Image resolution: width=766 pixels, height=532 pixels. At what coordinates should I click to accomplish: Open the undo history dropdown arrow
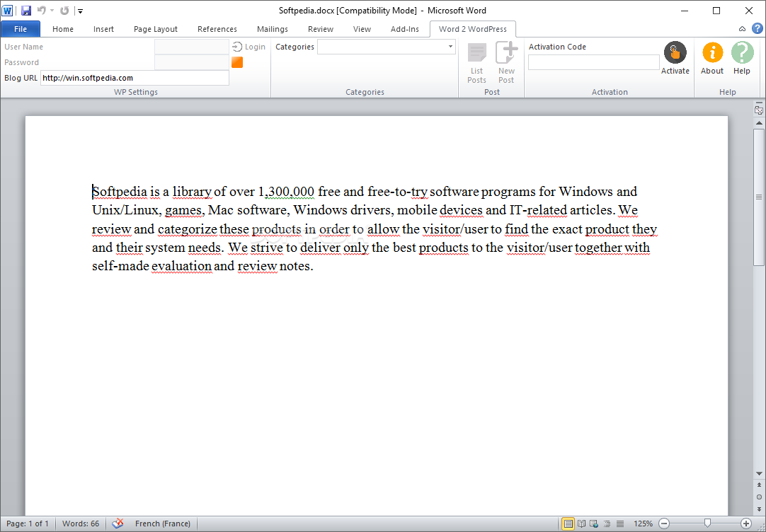[52, 10]
